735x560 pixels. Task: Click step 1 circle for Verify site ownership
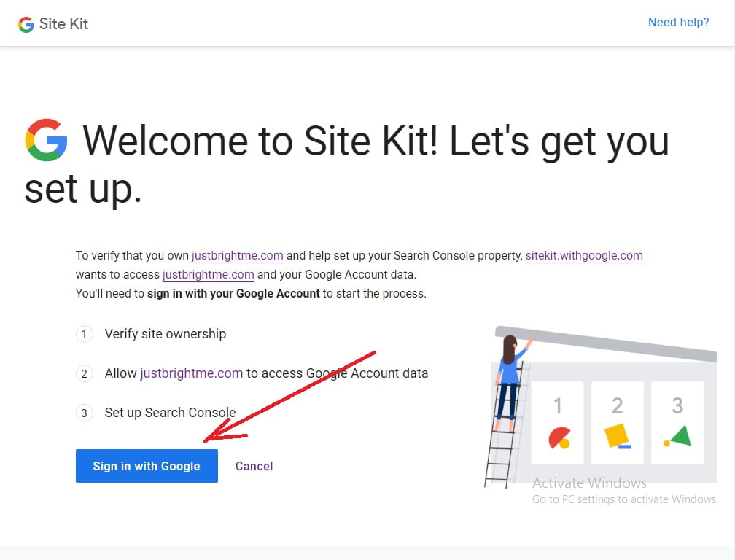85,334
